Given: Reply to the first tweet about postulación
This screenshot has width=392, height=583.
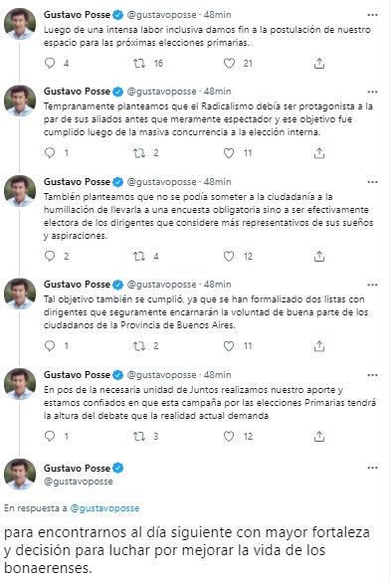Looking at the screenshot, I should pos(50,64).
